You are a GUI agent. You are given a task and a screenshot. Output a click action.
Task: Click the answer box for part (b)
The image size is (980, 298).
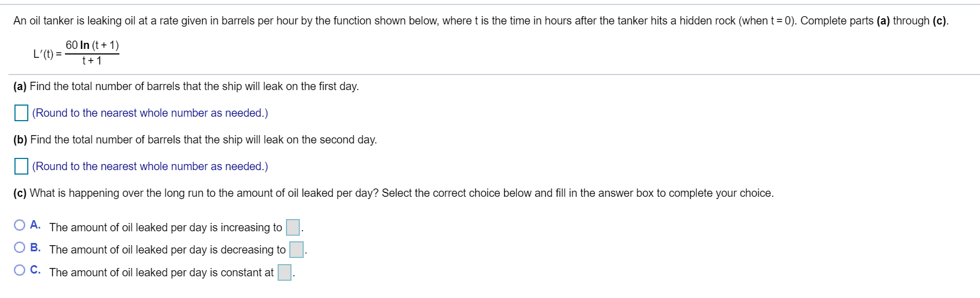[x=21, y=166]
